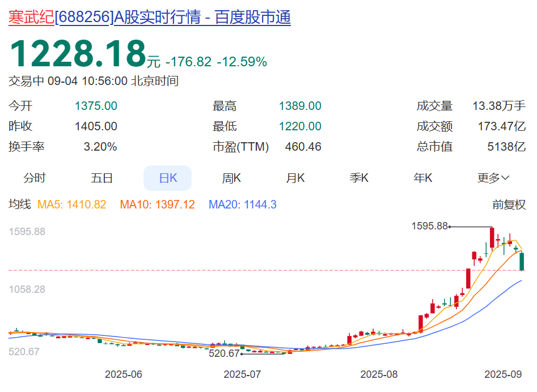Click the 1058.28 y-axis label
This screenshot has height=392, width=537.
click(x=27, y=289)
